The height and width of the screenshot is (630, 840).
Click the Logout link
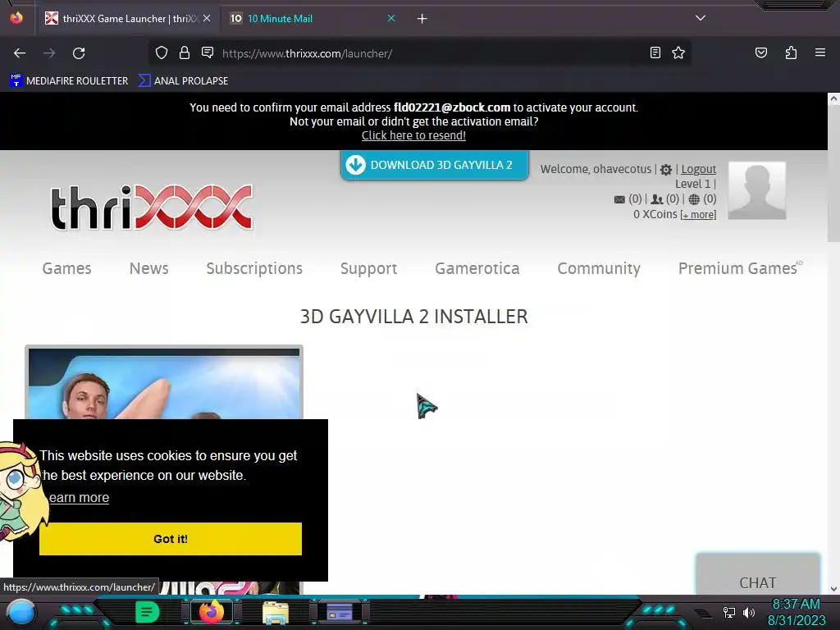[699, 169]
